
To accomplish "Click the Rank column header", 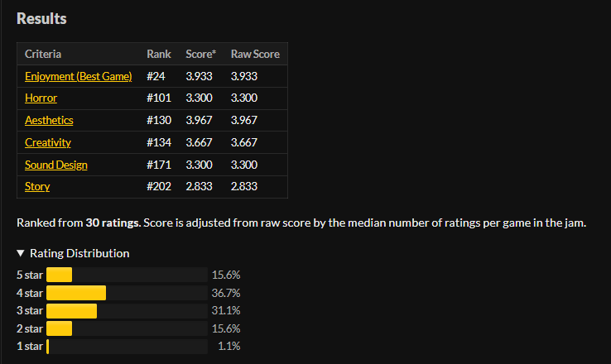I will point(159,54).
